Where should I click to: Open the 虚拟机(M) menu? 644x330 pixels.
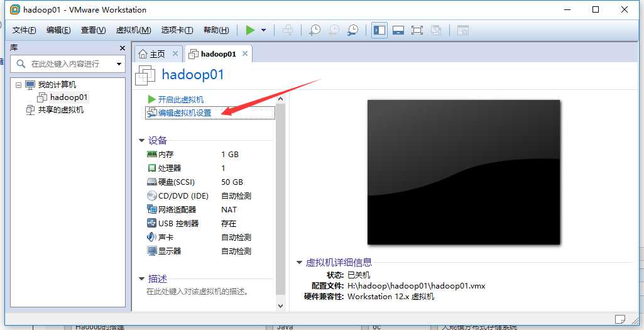click(133, 30)
